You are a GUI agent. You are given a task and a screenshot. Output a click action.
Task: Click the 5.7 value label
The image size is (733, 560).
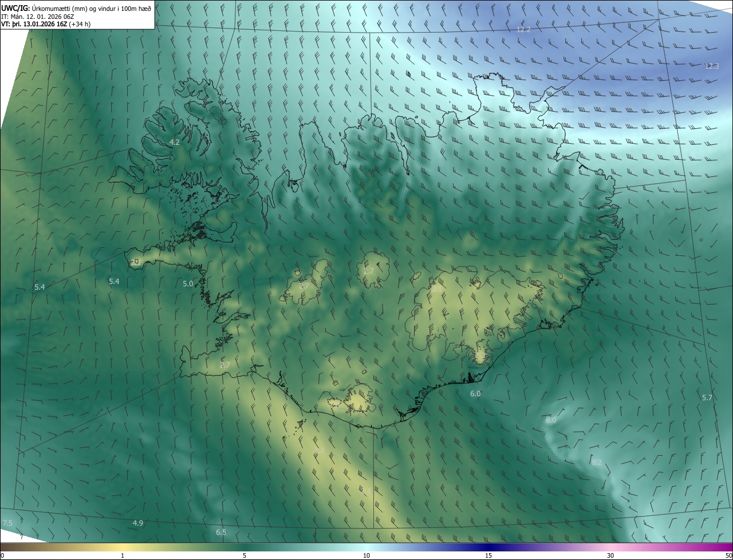point(707,397)
